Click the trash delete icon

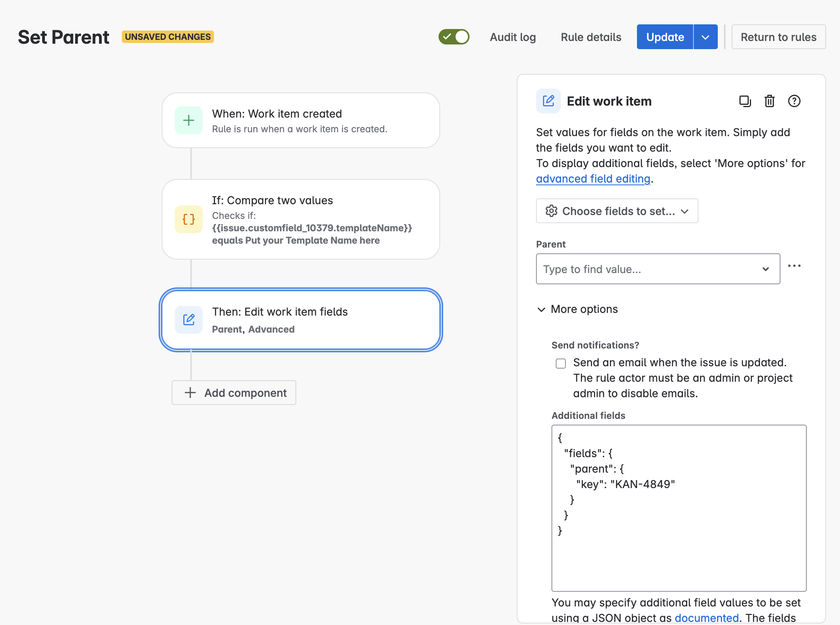(770, 101)
